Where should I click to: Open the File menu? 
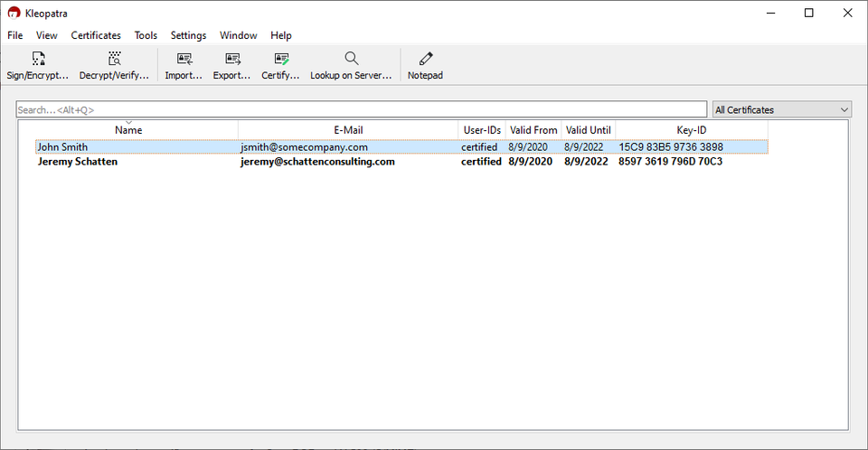click(15, 35)
